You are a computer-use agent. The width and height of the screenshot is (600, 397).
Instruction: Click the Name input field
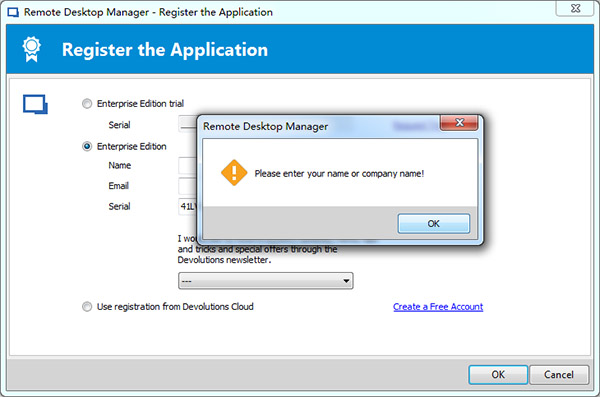[x=188, y=165]
